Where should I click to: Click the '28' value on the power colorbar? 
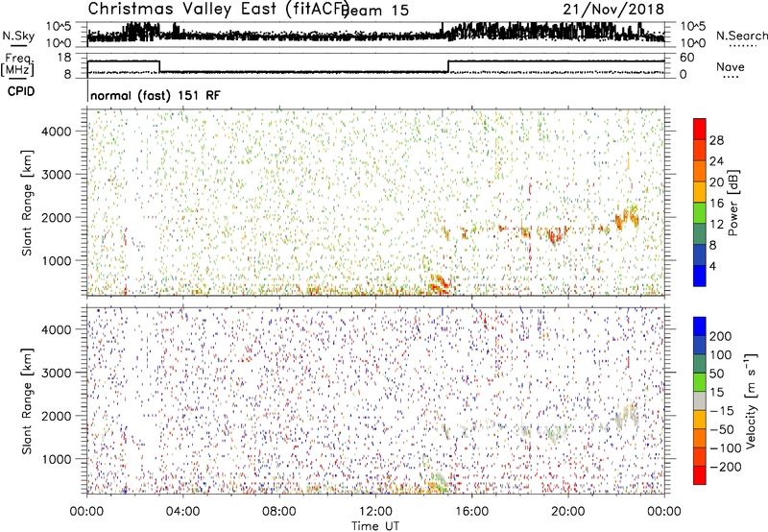[716, 140]
